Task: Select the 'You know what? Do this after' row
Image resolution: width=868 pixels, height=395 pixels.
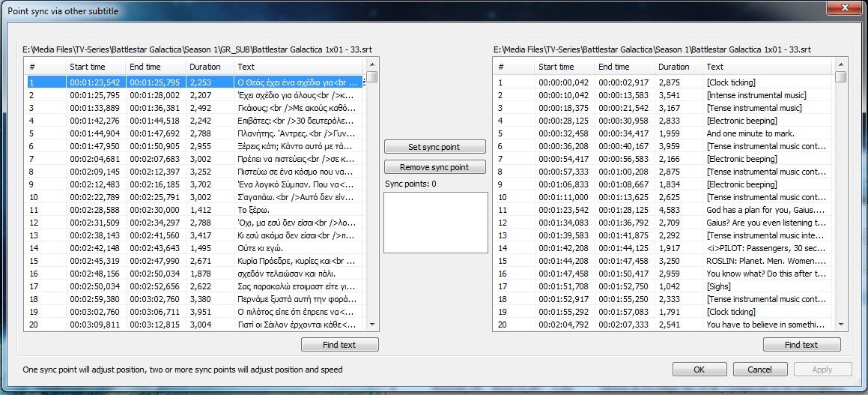Action: (x=664, y=274)
